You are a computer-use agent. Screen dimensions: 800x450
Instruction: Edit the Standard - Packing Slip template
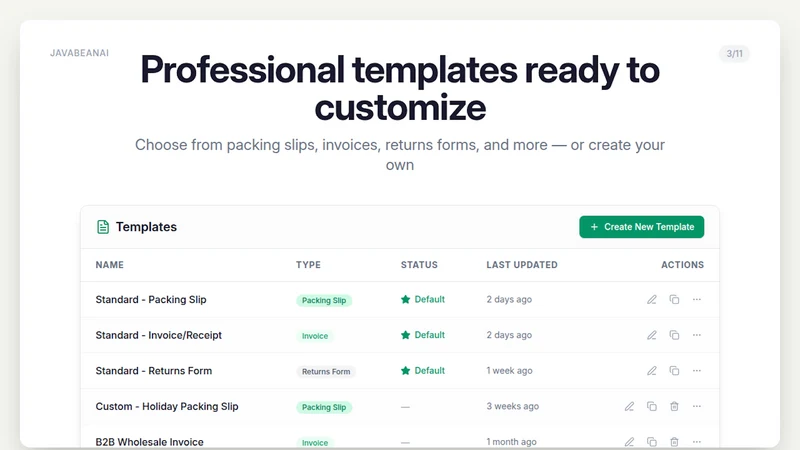(652, 299)
